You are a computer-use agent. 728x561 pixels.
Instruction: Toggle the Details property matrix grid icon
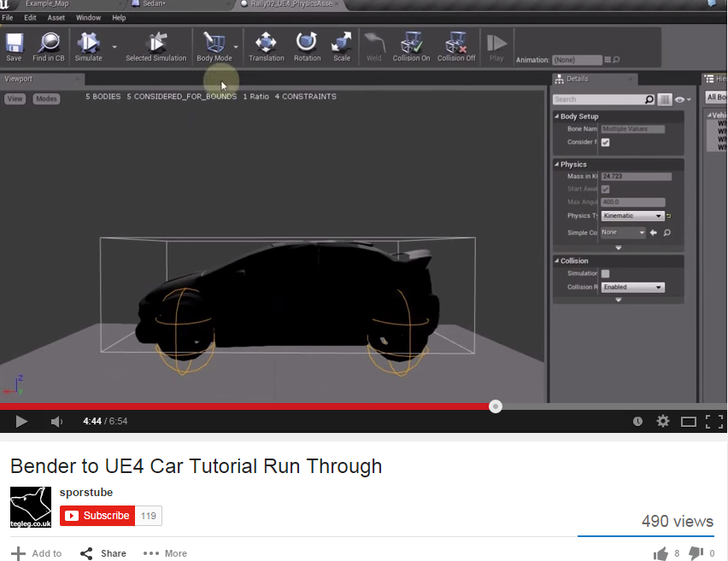click(665, 99)
